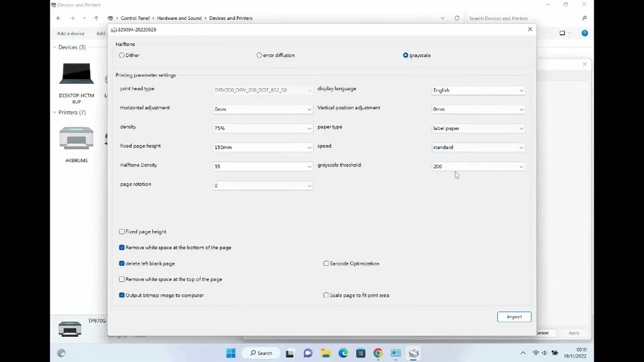
Task: Open the display language dropdown
Action: (x=478, y=90)
